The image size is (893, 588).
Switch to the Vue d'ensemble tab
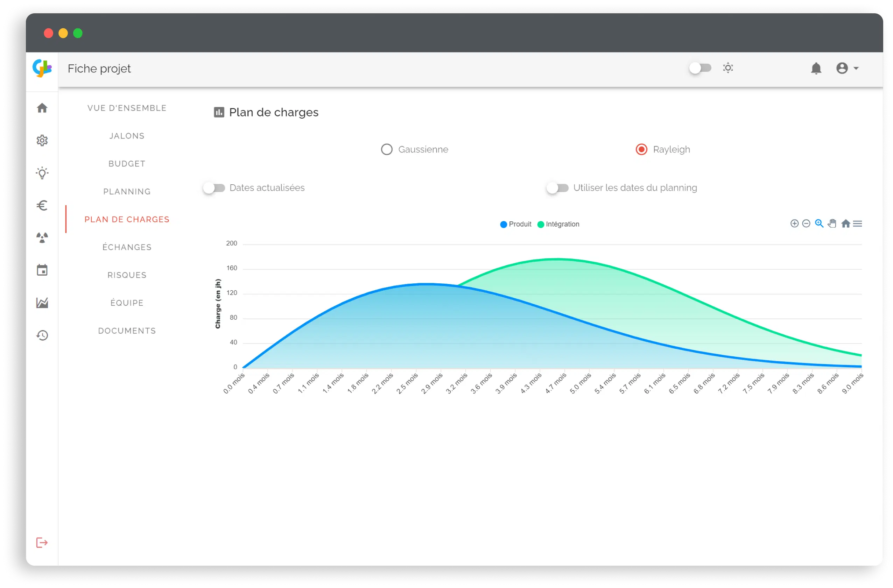point(127,108)
